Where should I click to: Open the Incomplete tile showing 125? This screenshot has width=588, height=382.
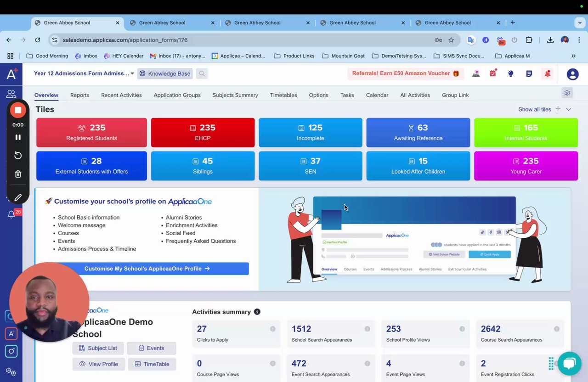click(x=310, y=133)
